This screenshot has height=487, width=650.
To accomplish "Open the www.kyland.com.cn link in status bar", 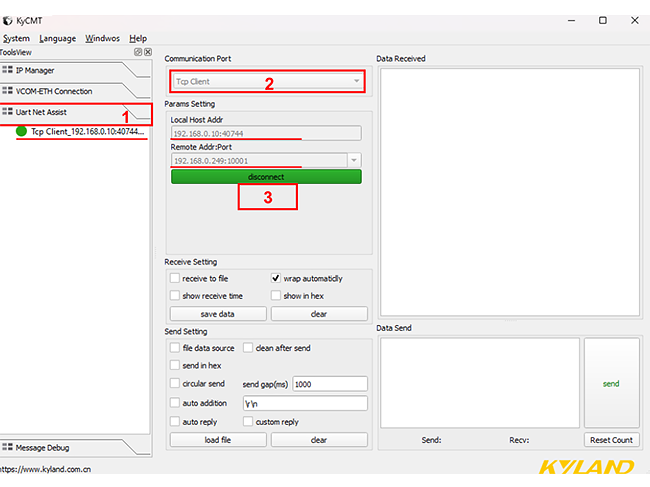I will pyautogui.click(x=45, y=469).
